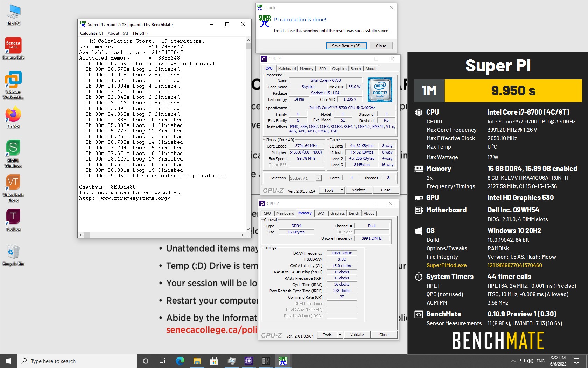Click the Intel Core i7 logo in CPU-Z
Screen dimensions: 588x368
pos(380,90)
